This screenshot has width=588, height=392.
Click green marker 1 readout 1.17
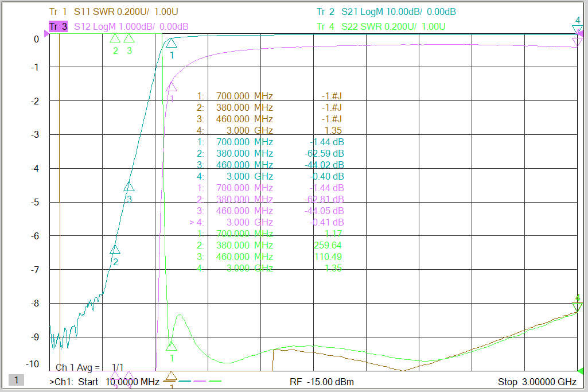coord(333,234)
